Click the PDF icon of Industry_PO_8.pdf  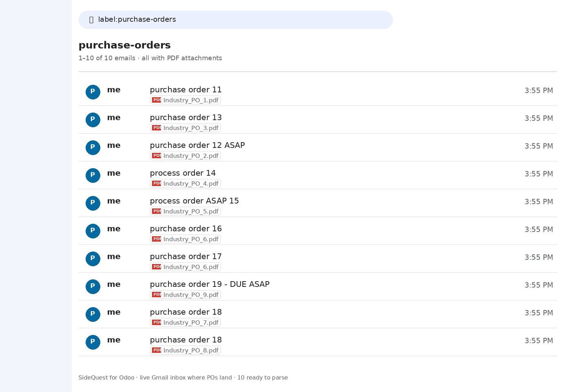[157, 350]
